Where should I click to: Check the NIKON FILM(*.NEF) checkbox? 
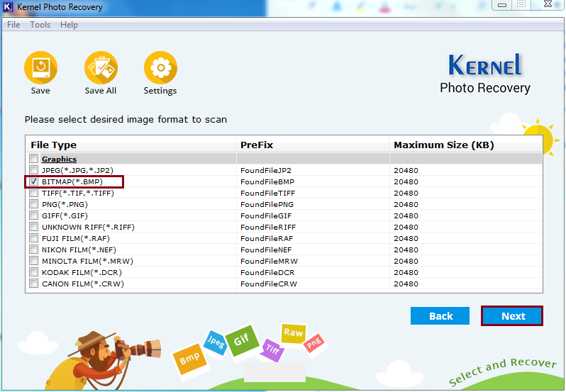click(33, 250)
